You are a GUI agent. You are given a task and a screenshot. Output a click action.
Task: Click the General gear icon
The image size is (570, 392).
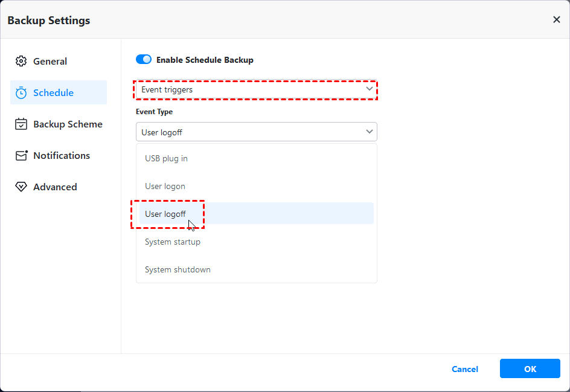coord(21,62)
